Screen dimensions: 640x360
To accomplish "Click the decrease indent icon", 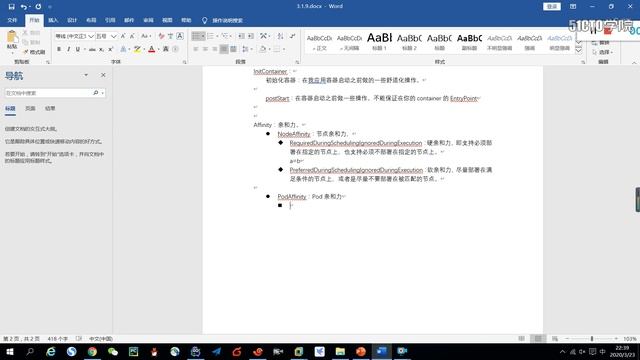I will point(241,36).
